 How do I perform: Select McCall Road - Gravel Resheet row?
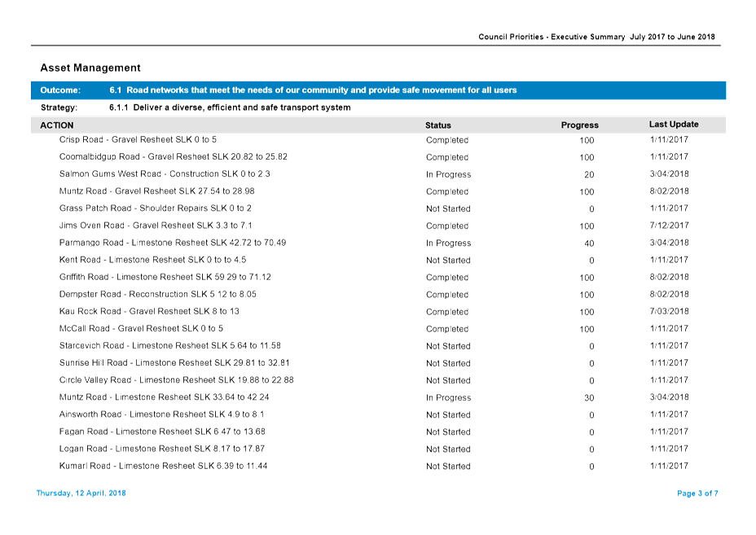click(379, 329)
